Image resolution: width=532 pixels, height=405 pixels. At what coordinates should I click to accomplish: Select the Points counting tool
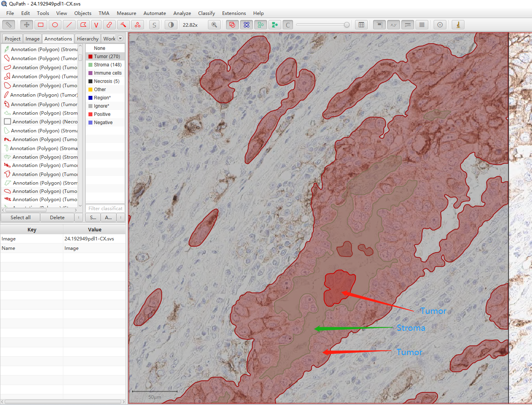point(137,25)
